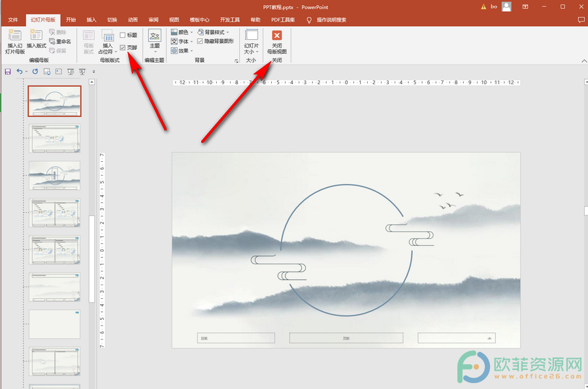Viewport: 588px width, 389px height.
Task: Open Ribbon Display Options button
Action: (525, 7)
